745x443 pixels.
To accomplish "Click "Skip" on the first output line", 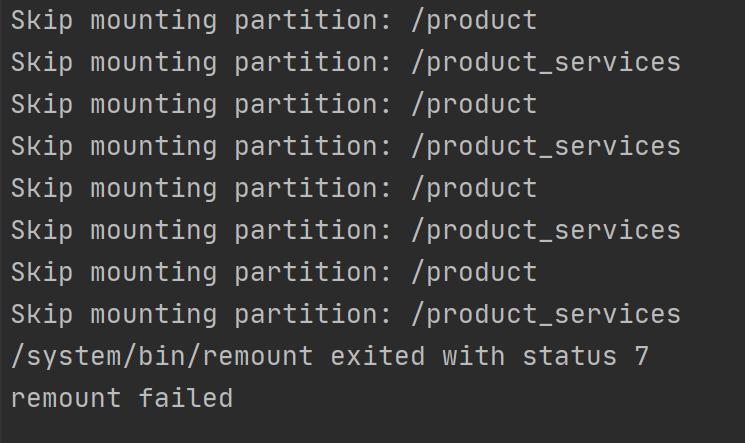I will [x=42, y=20].
